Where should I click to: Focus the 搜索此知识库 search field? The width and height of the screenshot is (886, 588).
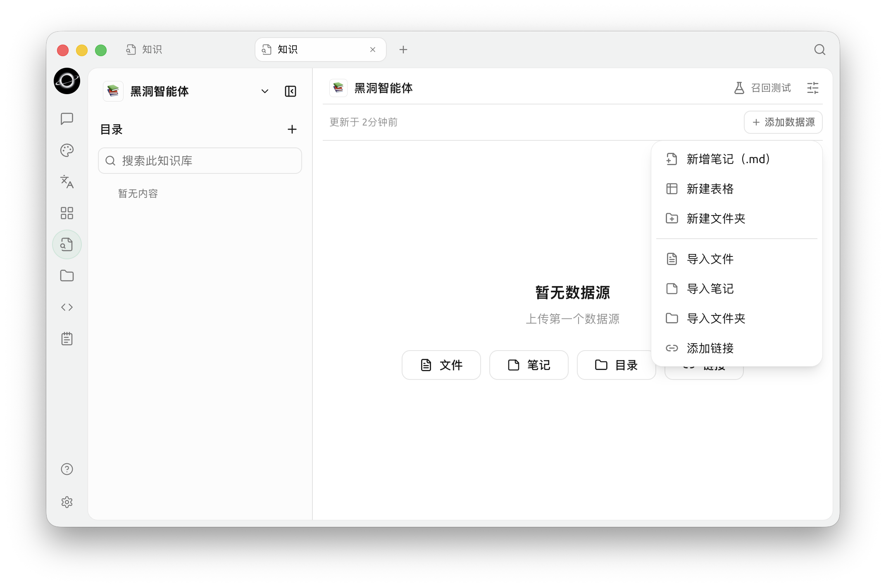click(200, 161)
